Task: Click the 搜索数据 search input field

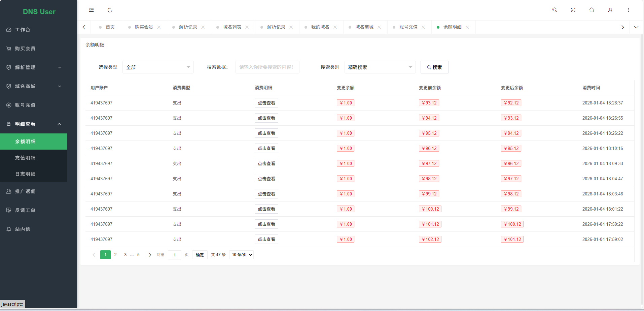Action: pyautogui.click(x=267, y=67)
